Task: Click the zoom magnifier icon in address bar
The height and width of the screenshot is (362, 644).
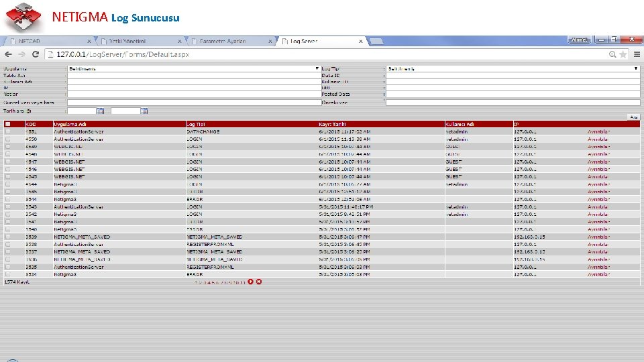Action: click(612, 54)
